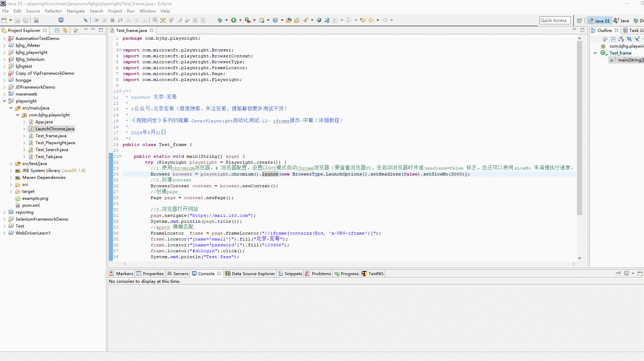This screenshot has width=644, height=361.
Task: Open the Debug button dropdown arrow
Action: coord(226,20)
